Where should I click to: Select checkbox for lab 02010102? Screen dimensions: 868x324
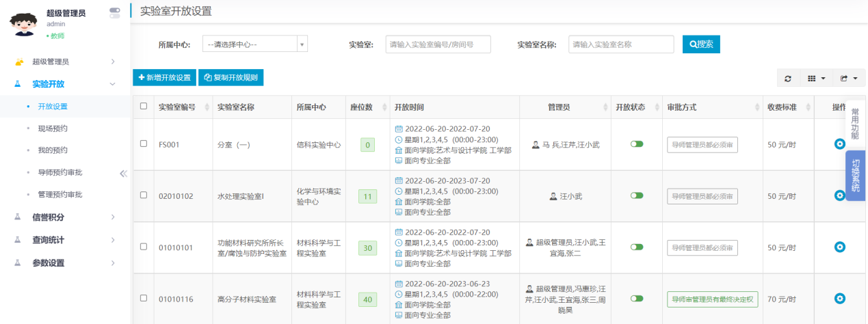click(x=144, y=195)
